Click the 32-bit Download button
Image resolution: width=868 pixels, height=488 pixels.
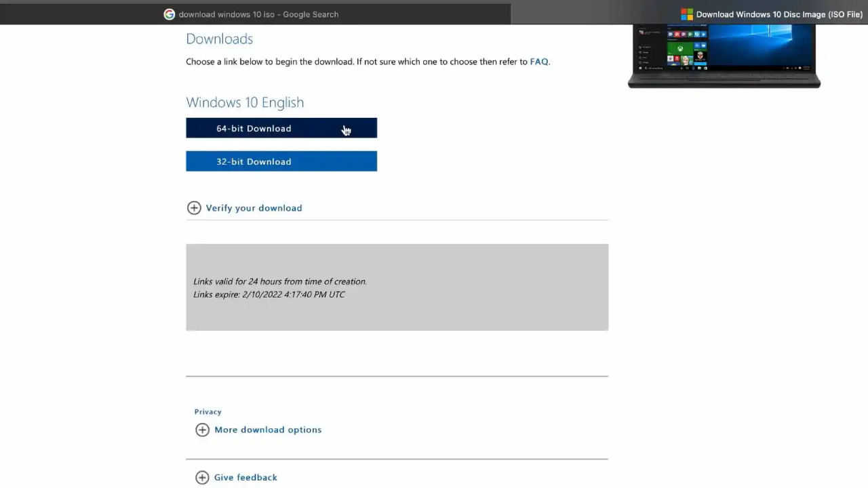[x=281, y=161]
